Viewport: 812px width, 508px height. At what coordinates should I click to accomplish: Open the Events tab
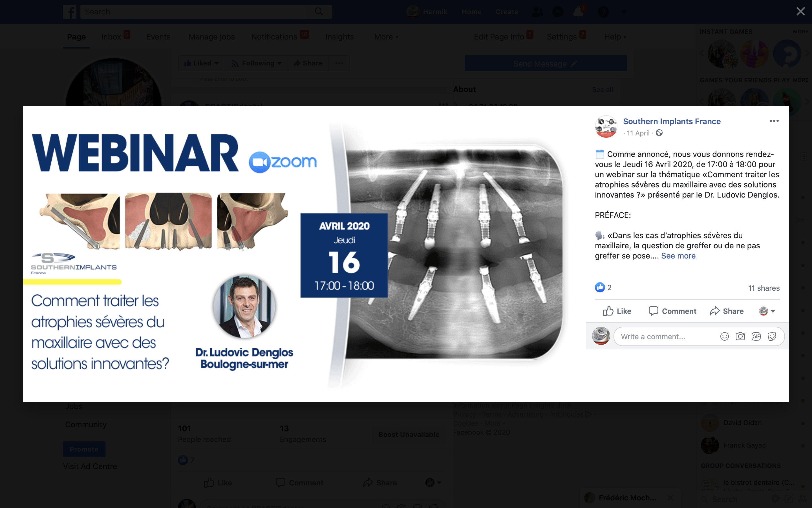tap(158, 37)
